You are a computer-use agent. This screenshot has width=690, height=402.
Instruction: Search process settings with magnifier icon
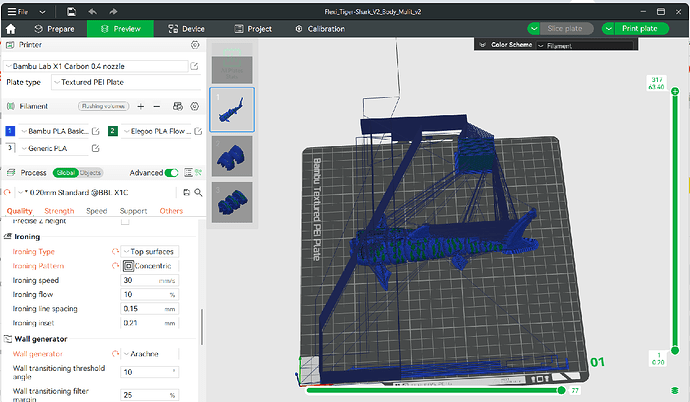click(x=198, y=193)
